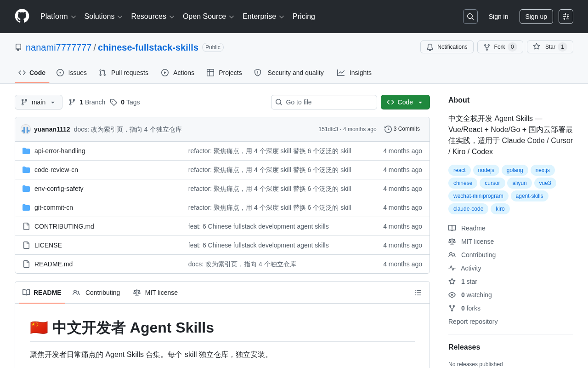The width and height of the screenshot is (588, 368).
Task: Open the env-config-safety folder
Action: [x=59, y=189]
